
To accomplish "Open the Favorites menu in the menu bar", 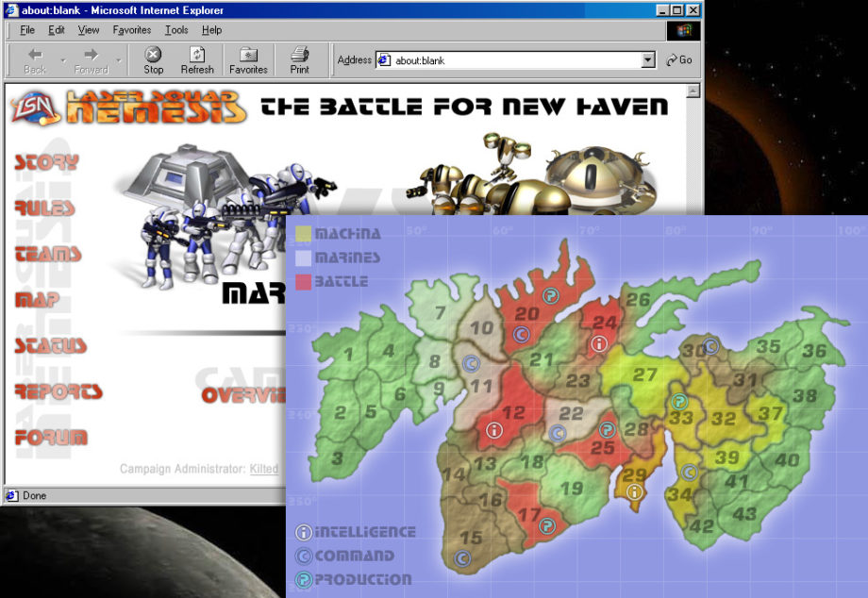I will 132,30.
